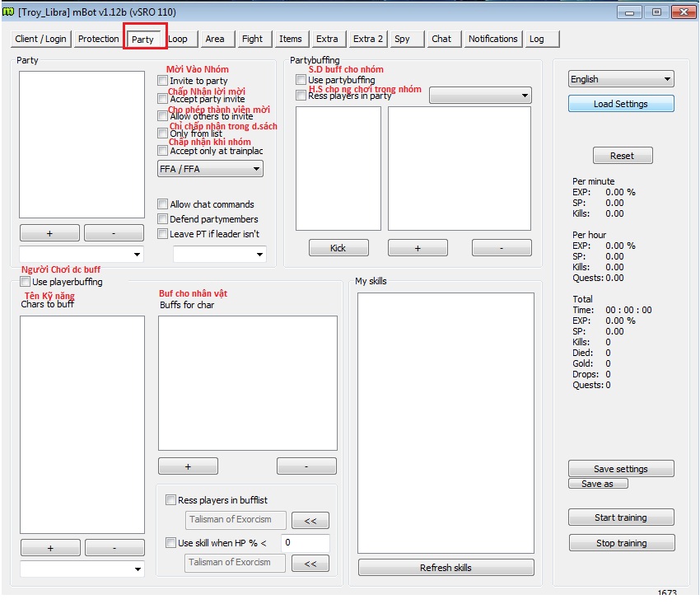This screenshot has height=604, width=700.
Task: Open the FFA / FFA party type dropdown
Action: 210,169
